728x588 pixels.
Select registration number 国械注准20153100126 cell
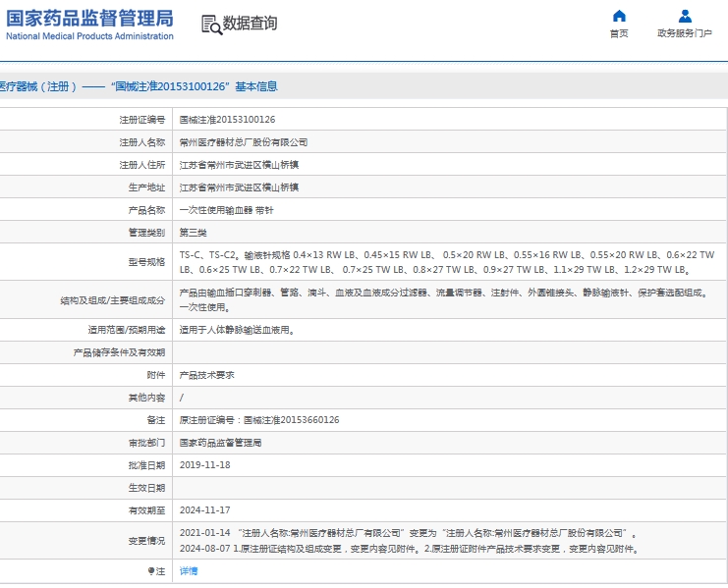click(228, 120)
